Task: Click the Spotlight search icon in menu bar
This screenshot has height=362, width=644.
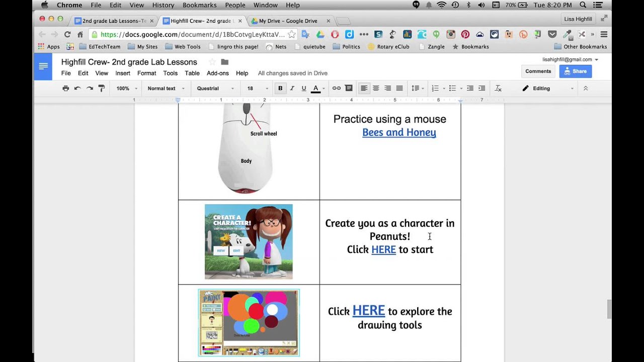Action: [x=583, y=5]
